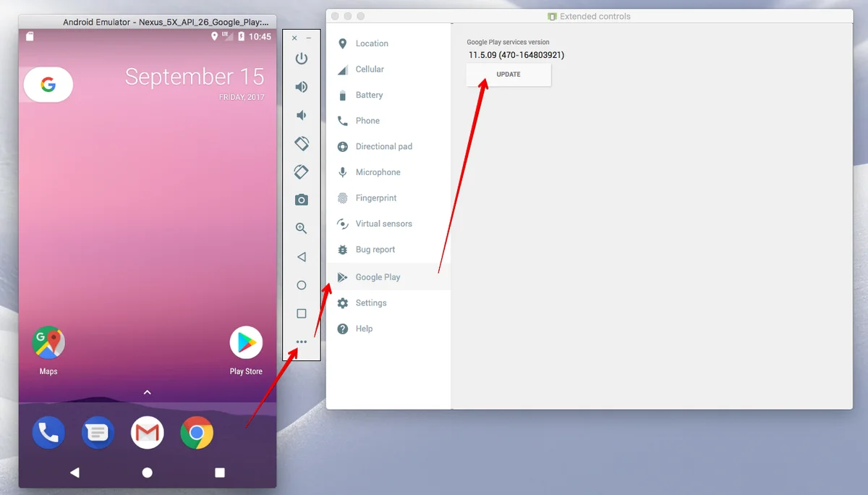Lower volume with the volume down icon

pos(302,115)
